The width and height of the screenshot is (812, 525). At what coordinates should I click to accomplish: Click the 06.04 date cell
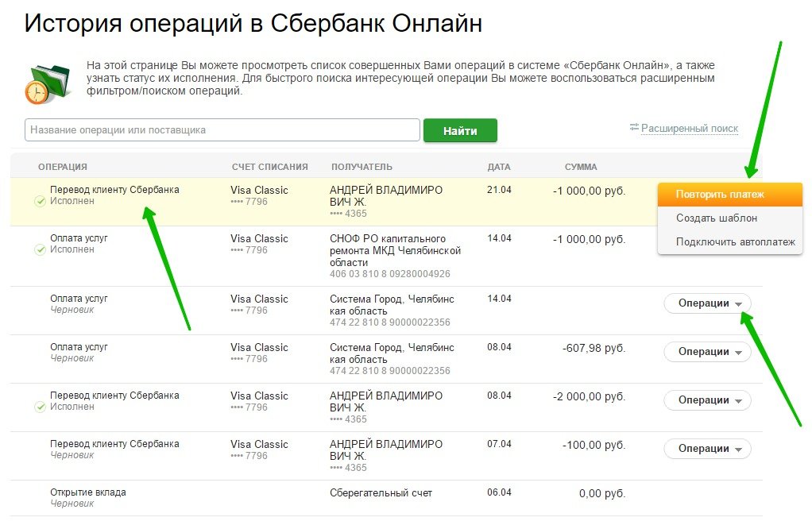point(499,492)
